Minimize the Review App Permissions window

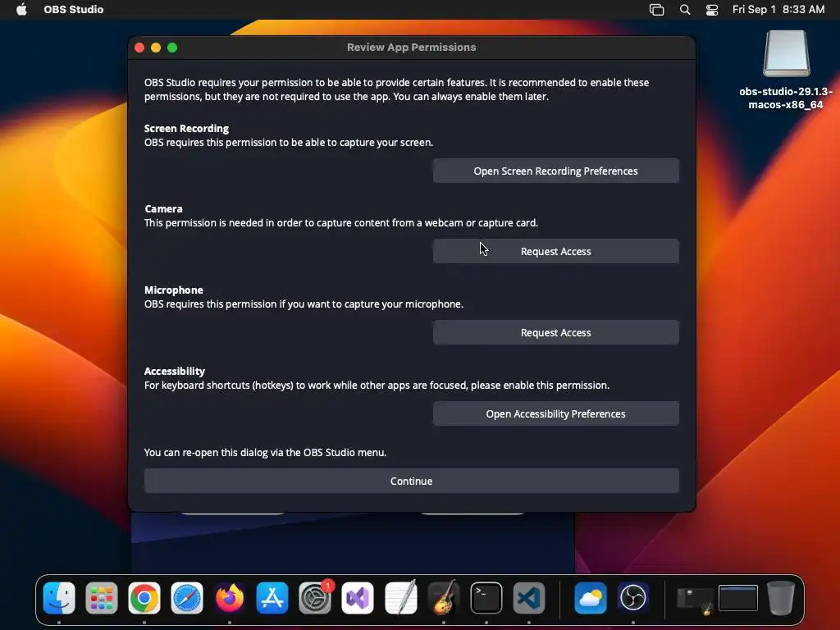point(156,48)
